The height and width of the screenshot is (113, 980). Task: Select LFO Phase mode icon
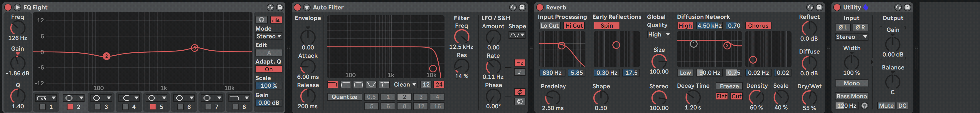(x=520, y=92)
